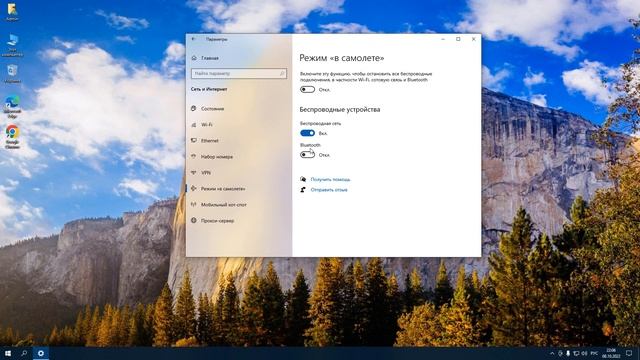Click the Получить помощь link
Screen dimensions: 640x360
pyautogui.click(x=330, y=179)
